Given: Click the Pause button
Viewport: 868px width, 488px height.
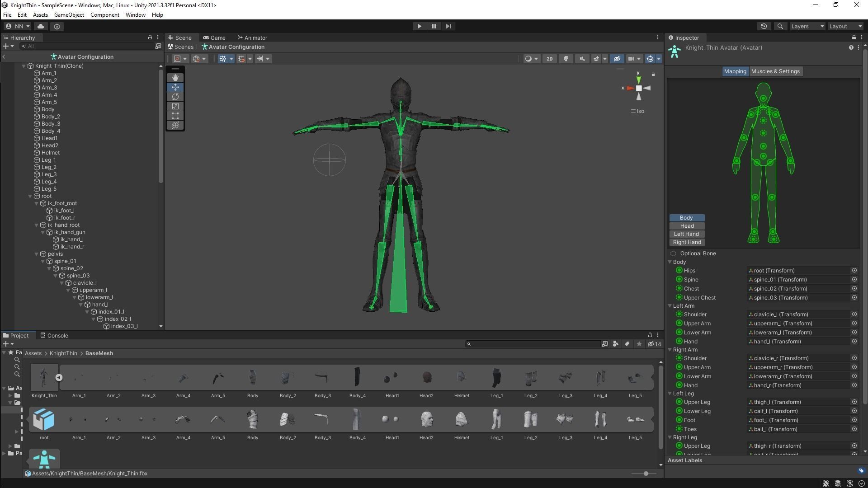Looking at the screenshot, I should [x=434, y=26].
